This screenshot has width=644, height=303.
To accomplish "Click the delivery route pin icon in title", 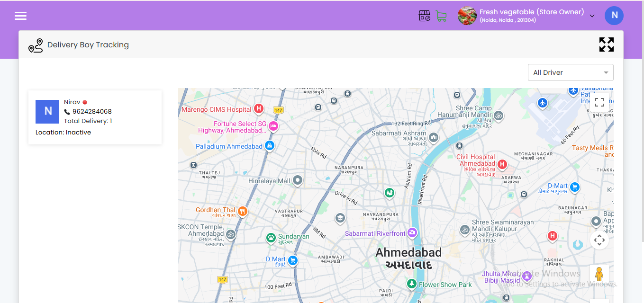I will (36, 45).
